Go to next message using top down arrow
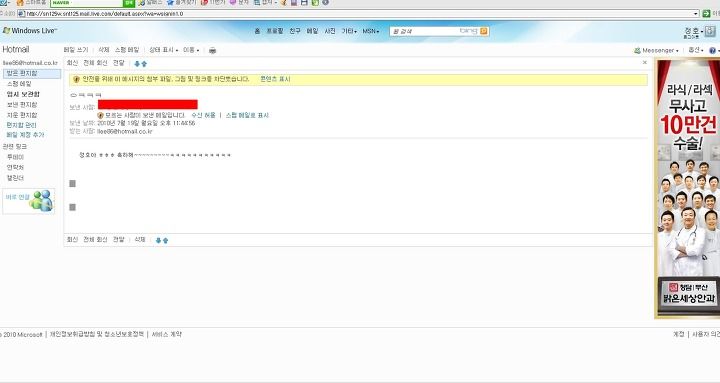This screenshot has height=383, width=720. [x=137, y=64]
